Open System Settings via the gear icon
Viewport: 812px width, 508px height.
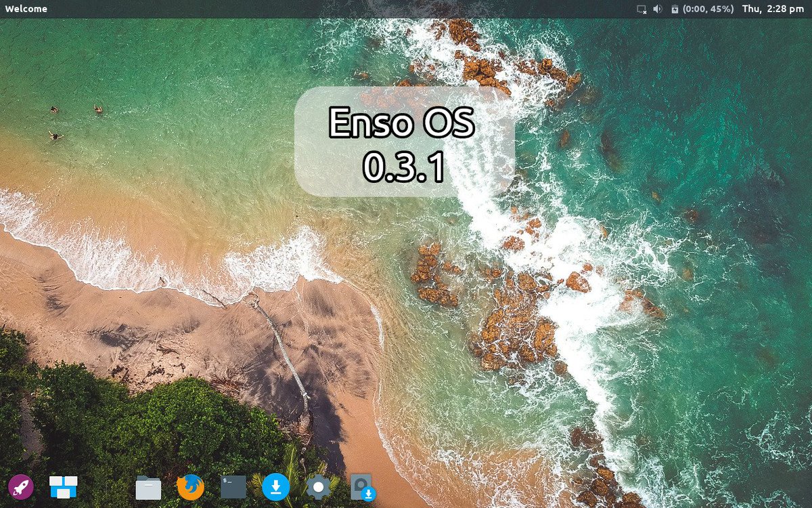(x=317, y=486)
